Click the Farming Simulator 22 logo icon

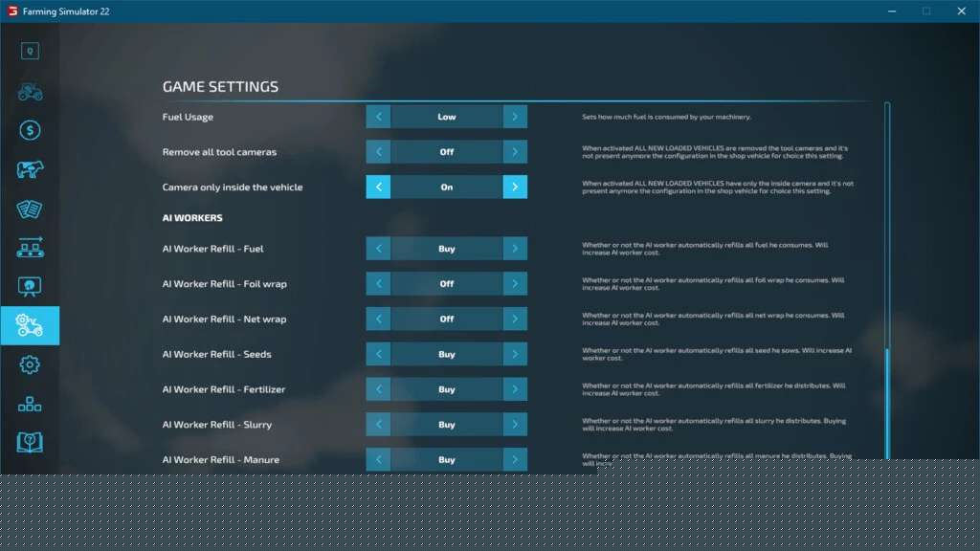click(12, 11)
